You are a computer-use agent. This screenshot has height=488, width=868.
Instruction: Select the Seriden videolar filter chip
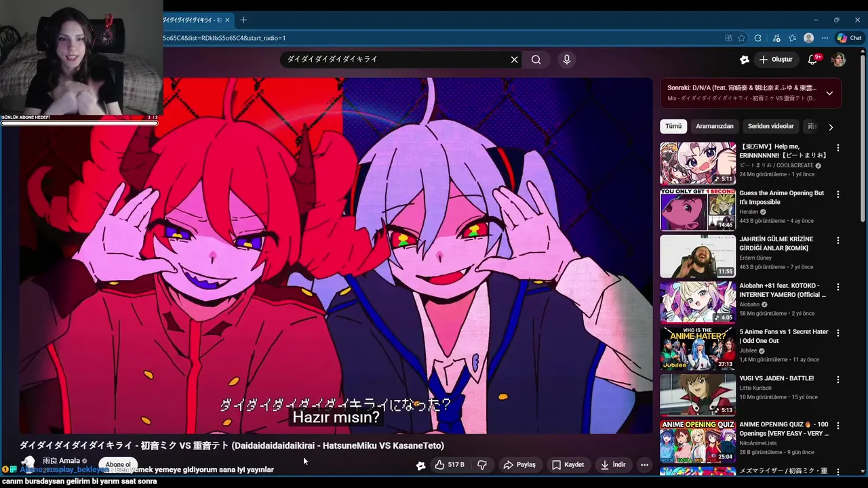pos(770,127)
